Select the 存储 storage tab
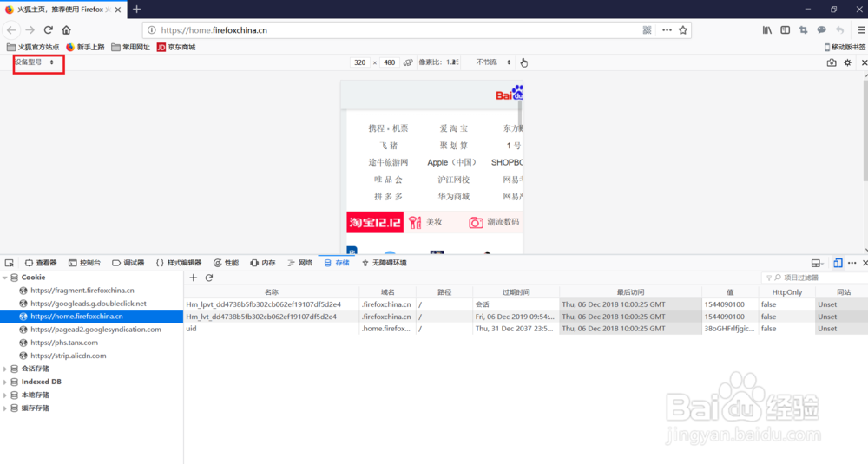Viewport: 868px width, 464px height. point(337,263)
